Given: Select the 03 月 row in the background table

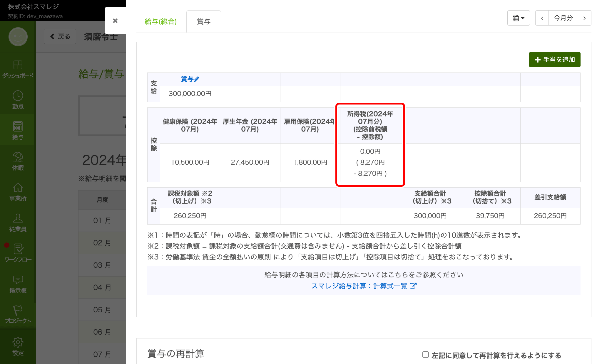Looking at the screenshot, I should click(102, 265).
